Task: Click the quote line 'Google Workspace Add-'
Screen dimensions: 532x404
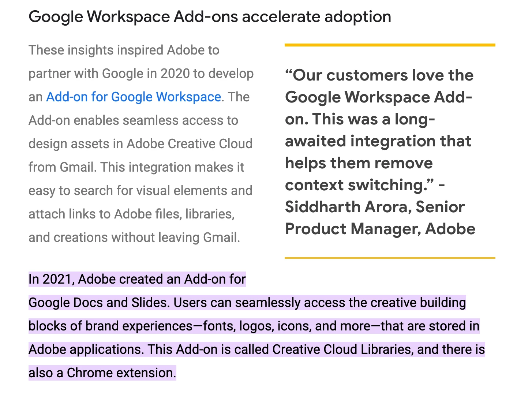Action: [x=379, y=97]
